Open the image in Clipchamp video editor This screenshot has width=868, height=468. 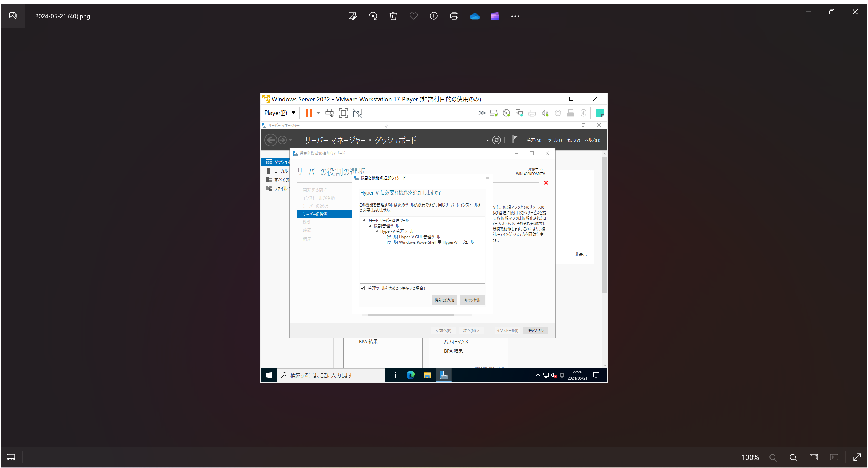click(x=495, y=16)
